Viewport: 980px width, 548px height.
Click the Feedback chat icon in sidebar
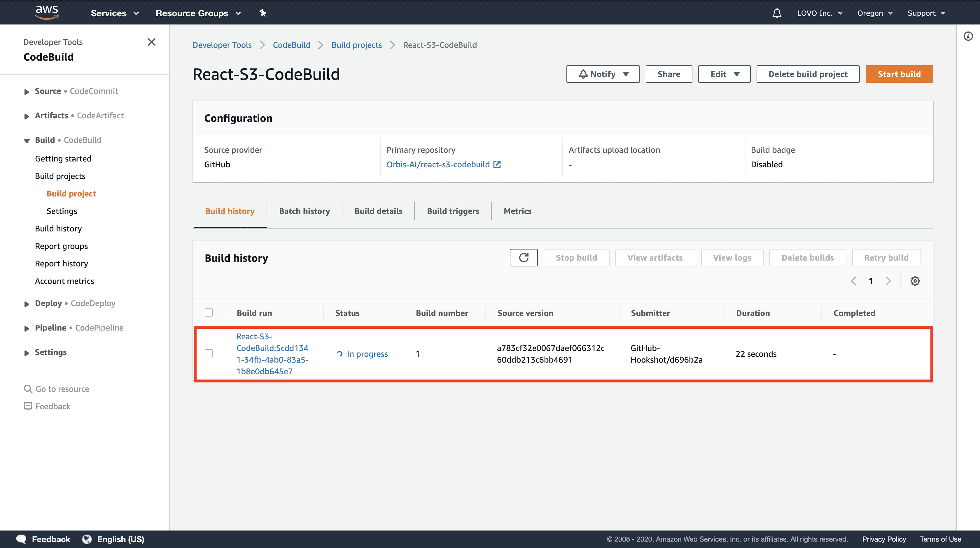point(28,406)
